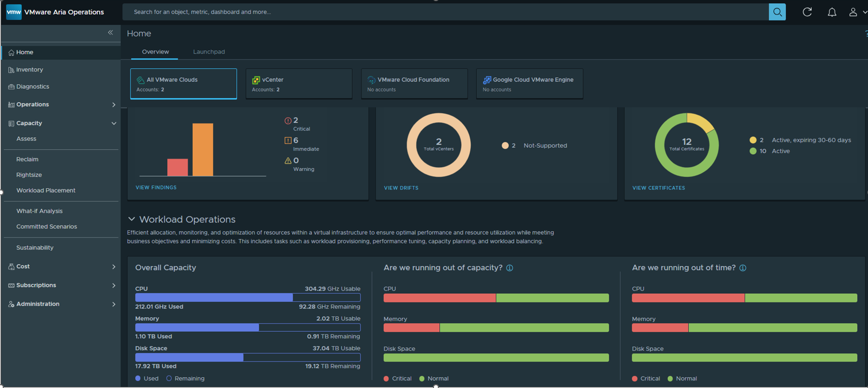The height and width of the screenshot is (388, 868).
Task: Open Assess under Capacity
Action: pos(27,139)
